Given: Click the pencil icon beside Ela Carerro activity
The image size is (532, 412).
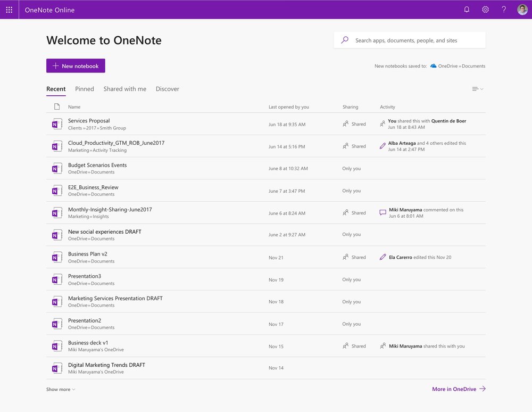Looking at the screenshot, I should coord(383,257).
